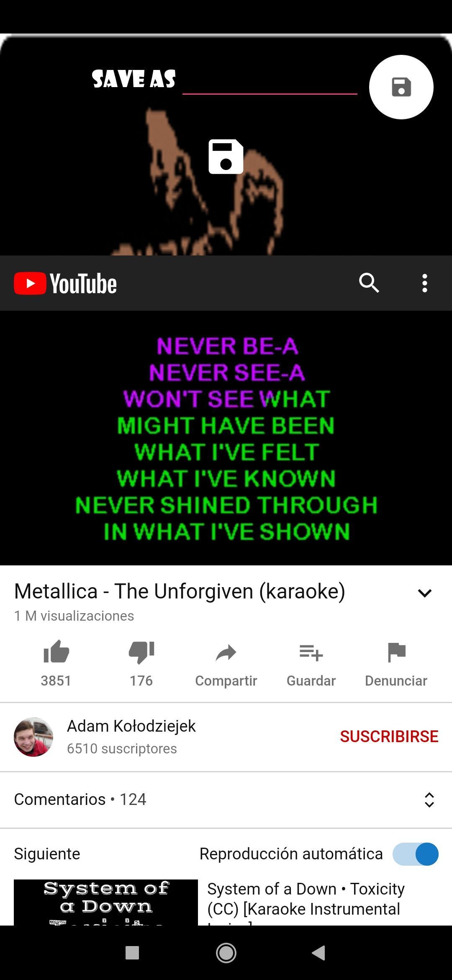This screenshot has width=452, height=980.
Task: Subscribe with SUSCRIBIRSE button
Action: coord(389,736)
